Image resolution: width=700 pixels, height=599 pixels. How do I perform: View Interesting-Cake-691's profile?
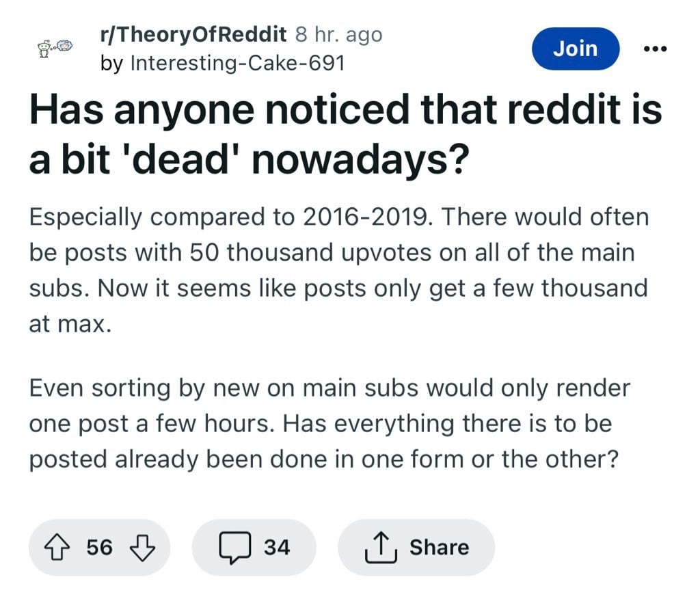click(x=237, y=62)
